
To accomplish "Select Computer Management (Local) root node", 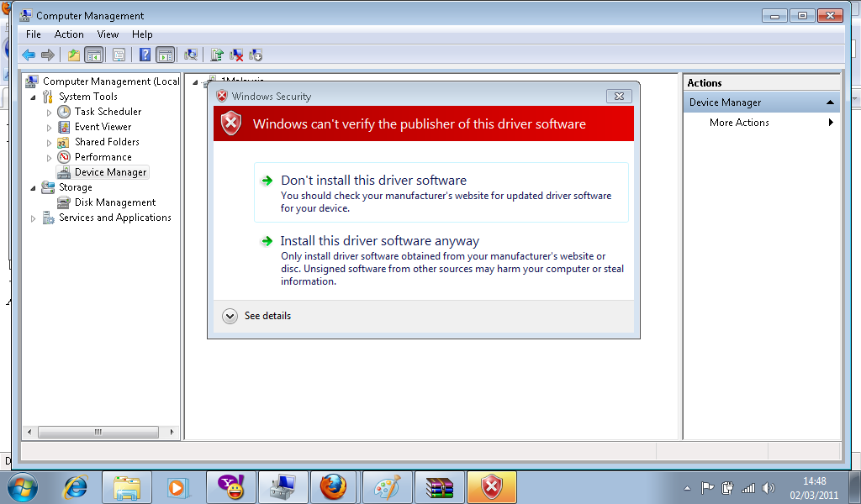I will pos(111,81).
